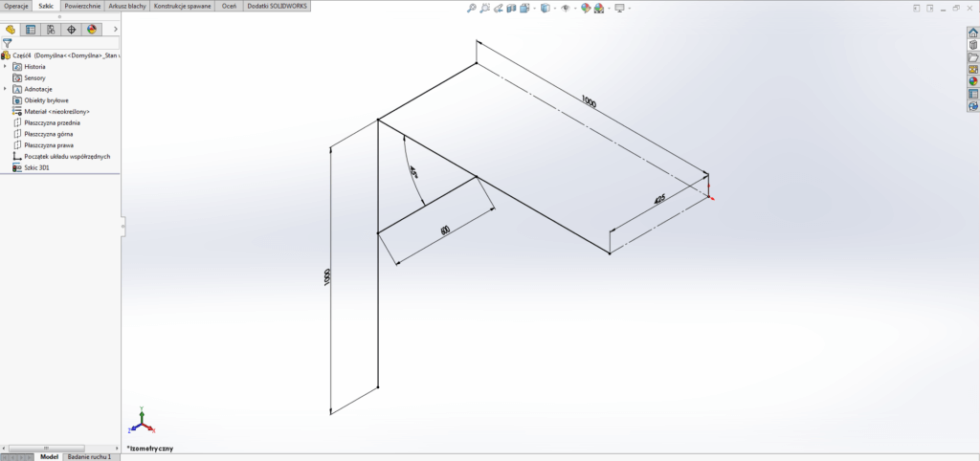
Task: Click the vertical 1000 dimension
Action: click(x=327, y=277)
